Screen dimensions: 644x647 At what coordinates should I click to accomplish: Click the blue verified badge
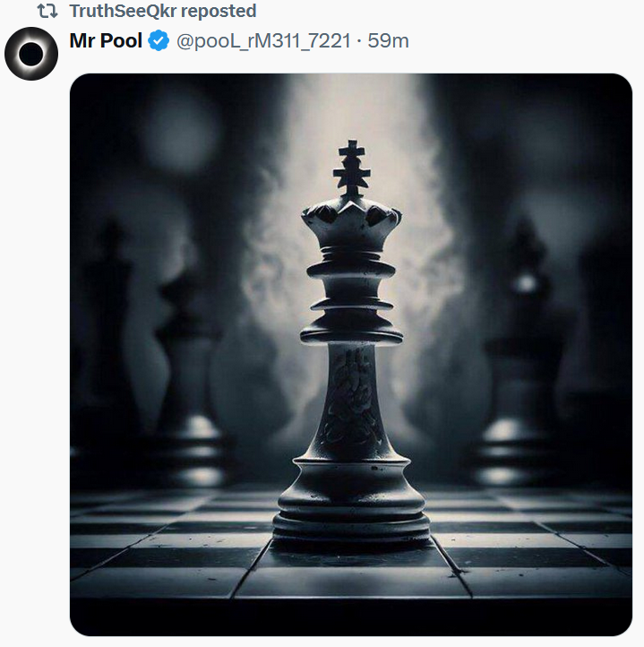click(x=159, y=40)
